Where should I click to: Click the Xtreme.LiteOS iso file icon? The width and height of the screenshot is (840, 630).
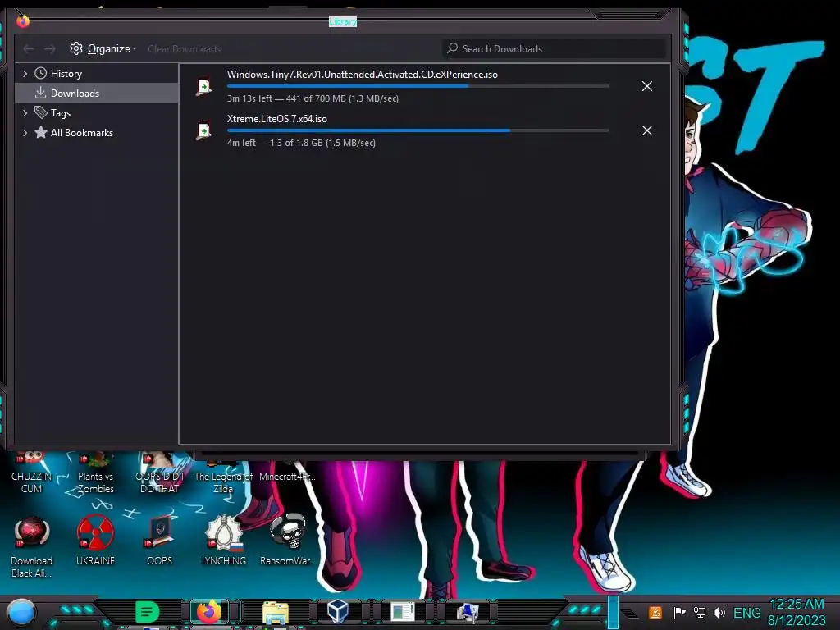(x=203, y=131)
